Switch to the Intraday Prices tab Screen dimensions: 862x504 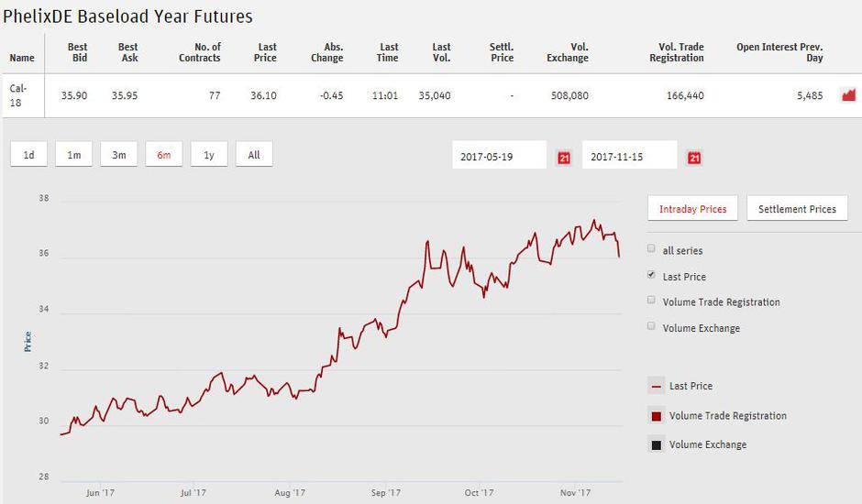[x=692, y=209]
